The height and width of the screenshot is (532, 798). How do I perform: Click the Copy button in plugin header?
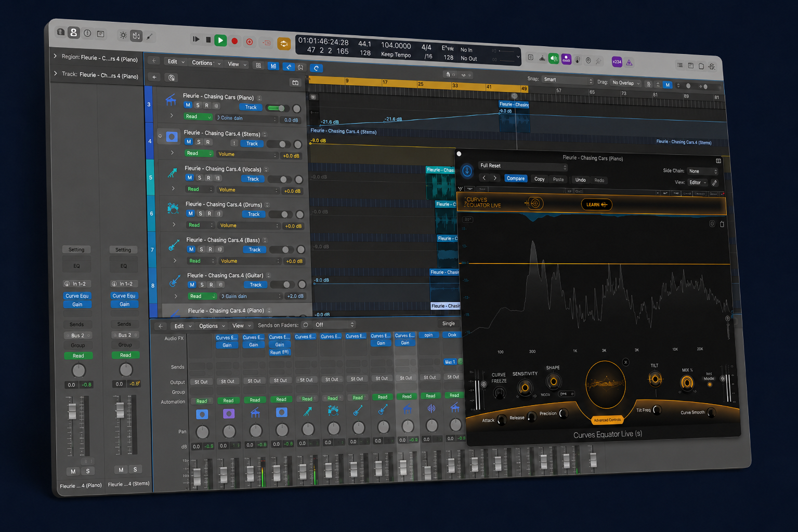pos(540,179)
